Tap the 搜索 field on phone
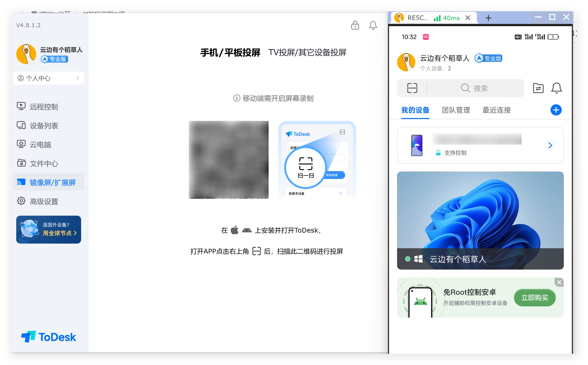The width and height of the screenshot is (588, 365). [x=474, y=88]
